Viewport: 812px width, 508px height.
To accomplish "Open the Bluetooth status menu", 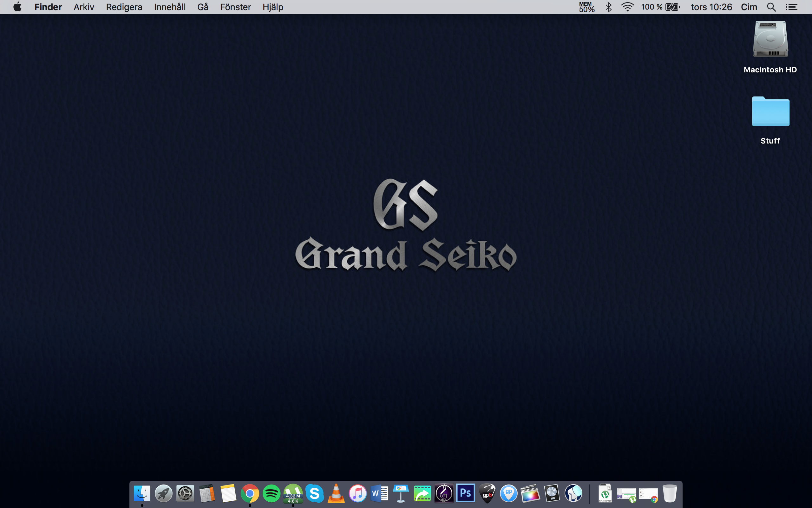I will [x=608, y=7].
